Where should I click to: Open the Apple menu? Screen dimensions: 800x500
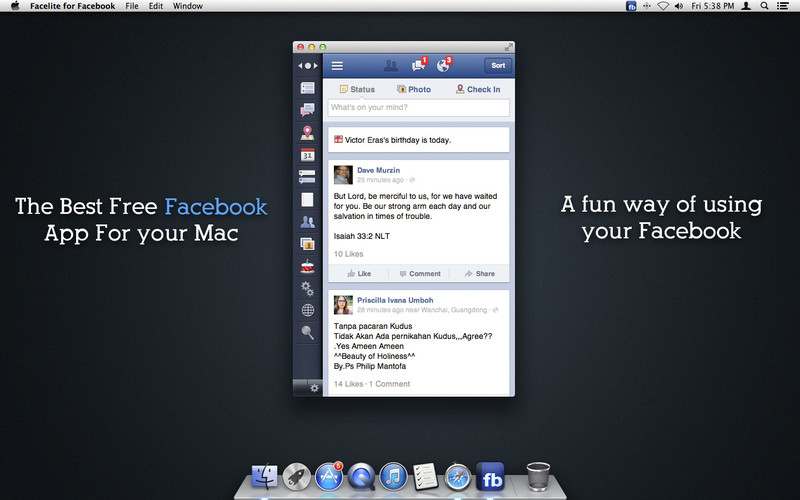(15, 6)
